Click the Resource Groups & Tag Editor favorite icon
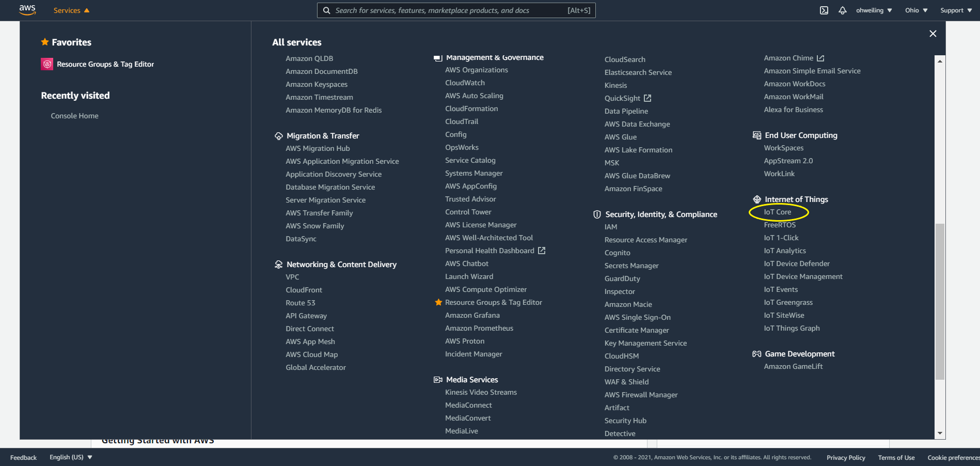980x466 pixels. tap(47, 64)
